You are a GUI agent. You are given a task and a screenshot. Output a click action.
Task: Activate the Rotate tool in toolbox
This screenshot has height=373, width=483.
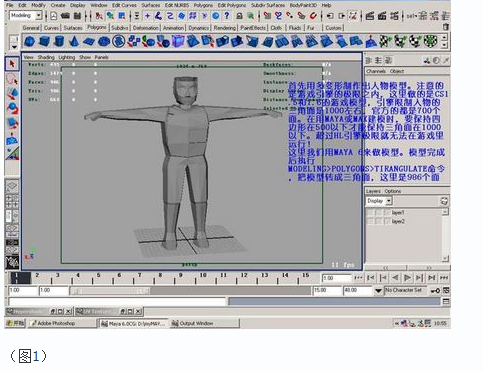tap(12, 108)
